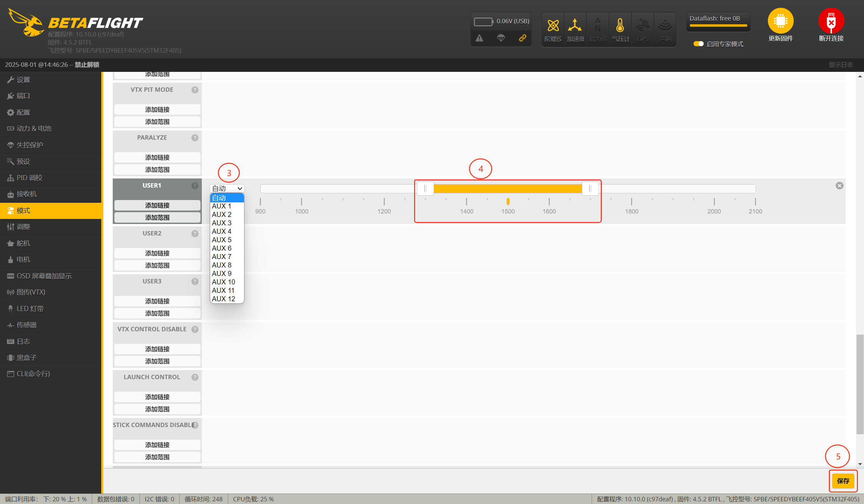864x504 pixels.
Task: Select AUX 1 from the channel dropdown
Action: coord(221,206)
